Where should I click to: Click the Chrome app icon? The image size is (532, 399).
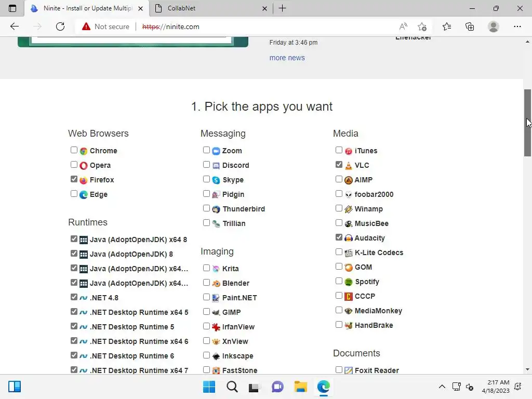pyautogui.click(x=84, y=151)
